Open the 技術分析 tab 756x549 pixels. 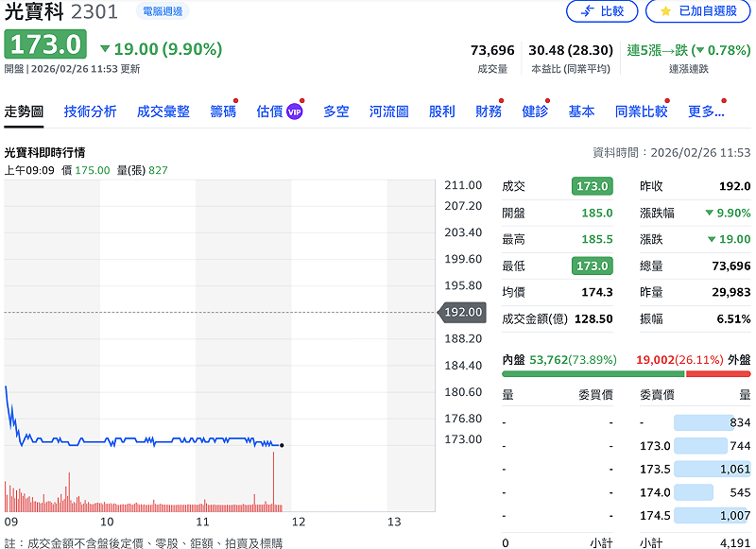(x=91, y=112)
